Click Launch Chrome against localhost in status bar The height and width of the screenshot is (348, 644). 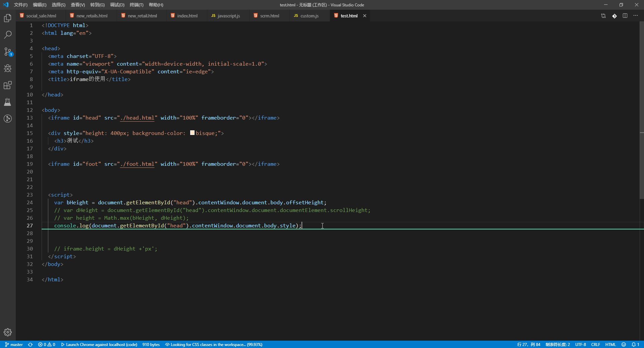[x=99, y=344]
